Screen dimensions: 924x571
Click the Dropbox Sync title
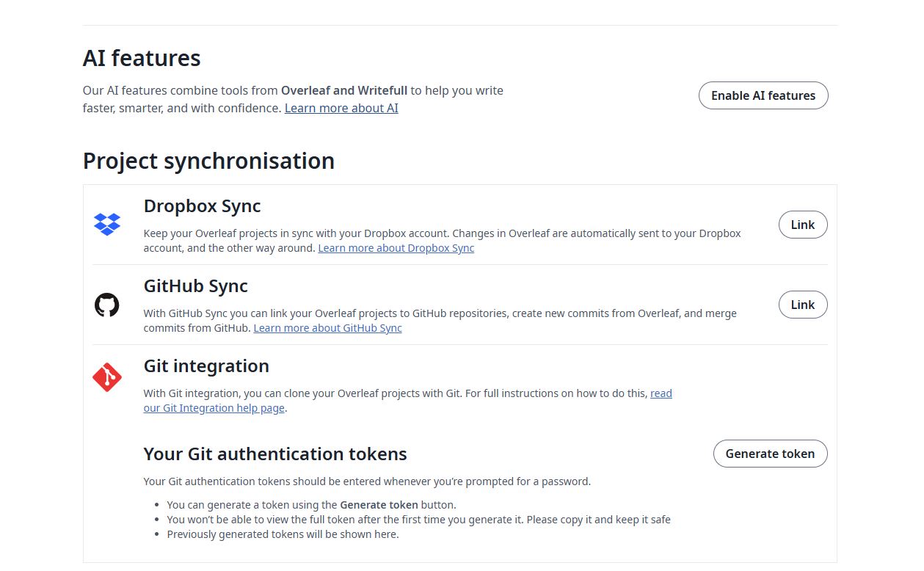202,206
